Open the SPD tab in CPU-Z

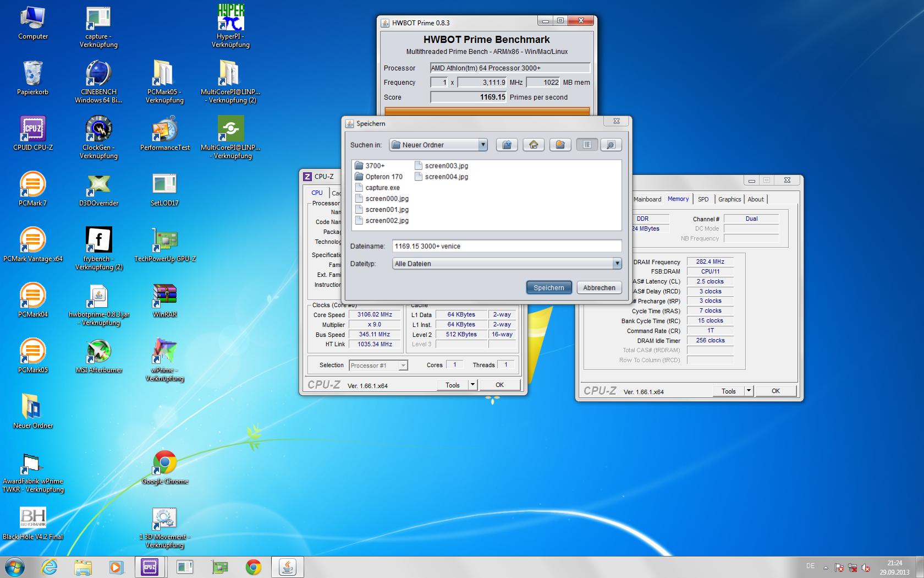point(703,199)
